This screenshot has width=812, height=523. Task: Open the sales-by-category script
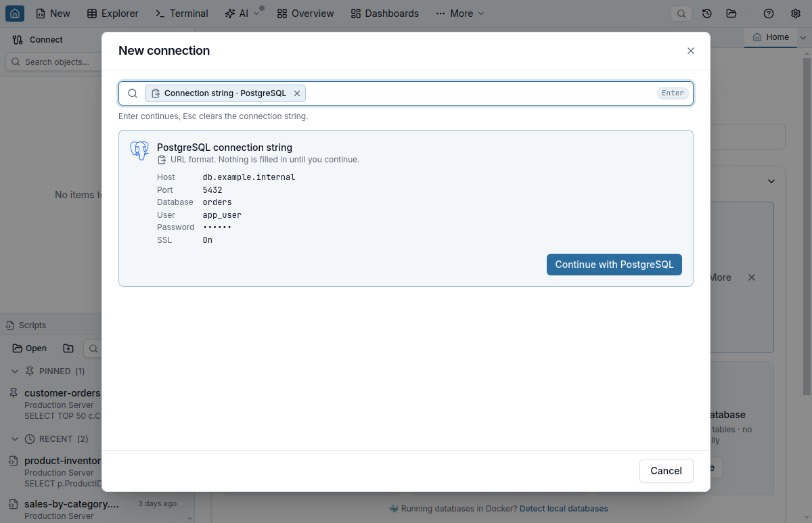(71, 504)
